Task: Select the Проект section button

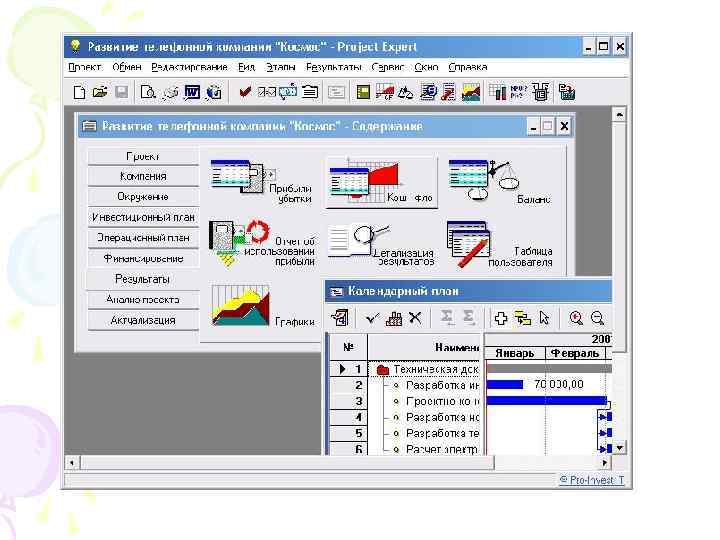Action: [x=143, y=156]
